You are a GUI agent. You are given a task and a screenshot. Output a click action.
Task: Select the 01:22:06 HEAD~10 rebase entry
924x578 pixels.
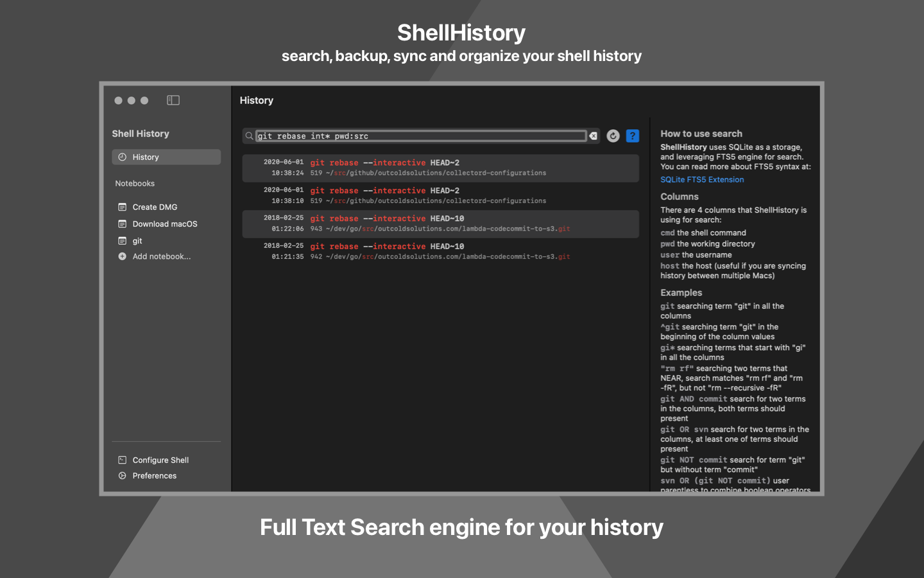pyautogui.click(x=440, y=224)
